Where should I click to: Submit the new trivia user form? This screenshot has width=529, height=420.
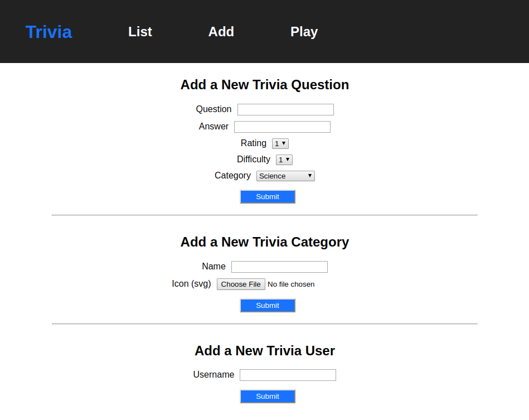[x=268, y=396]
